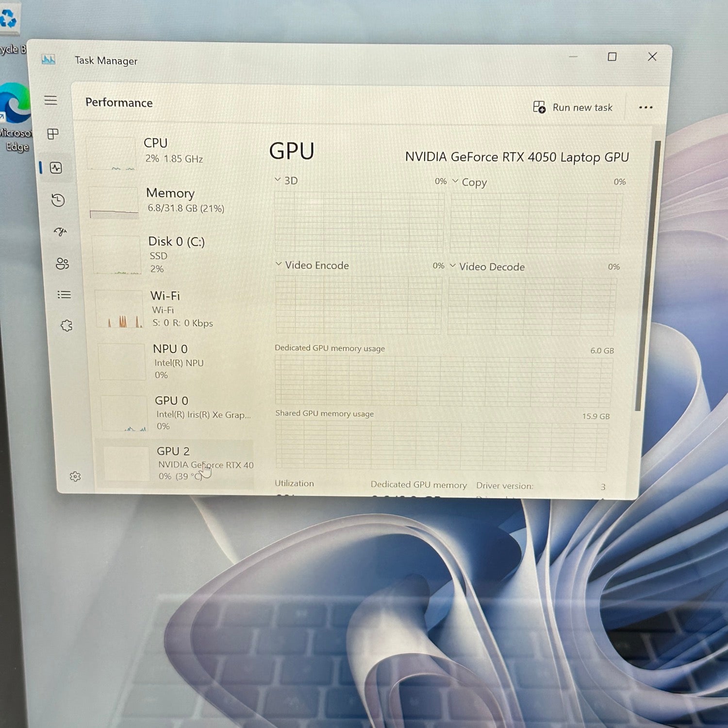Expand the Video Encode graph dropdown
728x728 pixels.
[279, 264]
